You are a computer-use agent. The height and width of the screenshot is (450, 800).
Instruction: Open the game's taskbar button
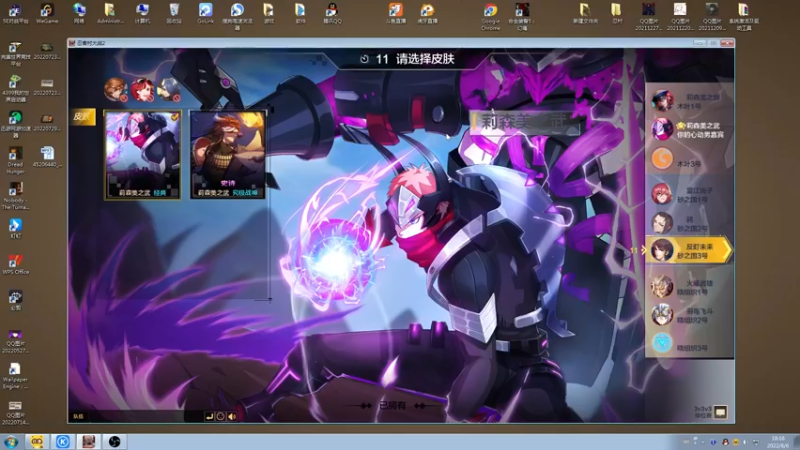click(x=89, y=441)
